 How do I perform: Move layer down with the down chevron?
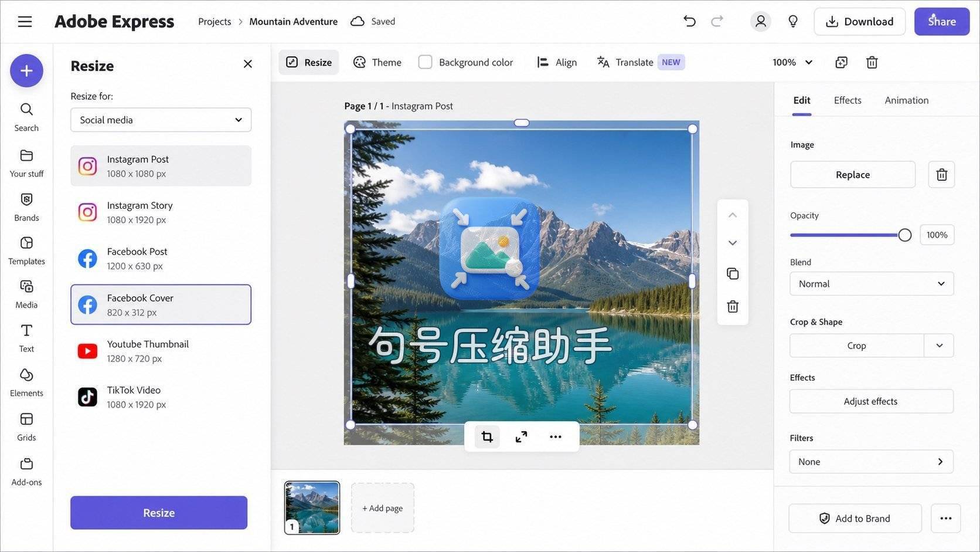tap(733, 243)
